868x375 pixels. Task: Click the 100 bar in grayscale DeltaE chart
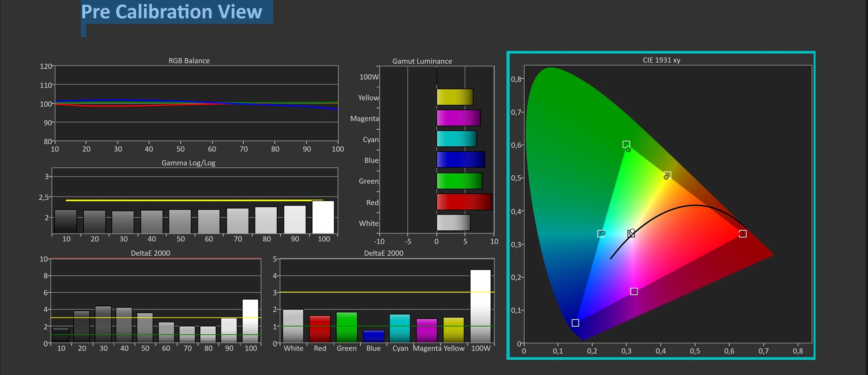coord(250,321)
